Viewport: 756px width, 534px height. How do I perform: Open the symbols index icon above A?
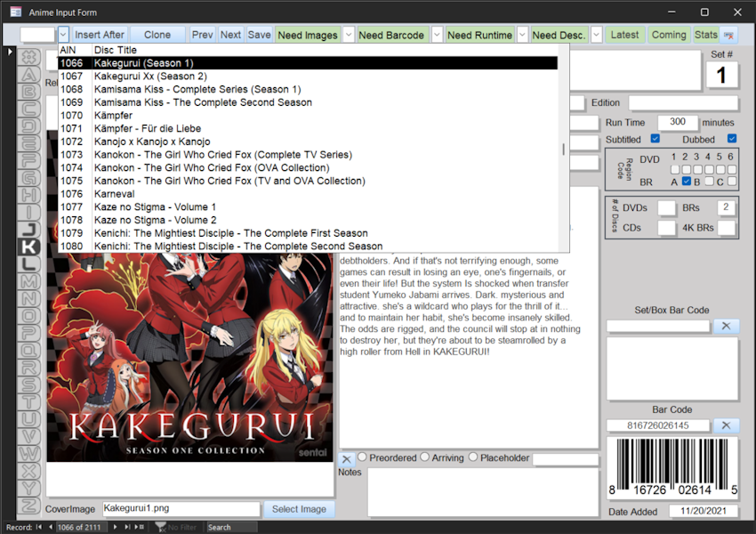29,57
